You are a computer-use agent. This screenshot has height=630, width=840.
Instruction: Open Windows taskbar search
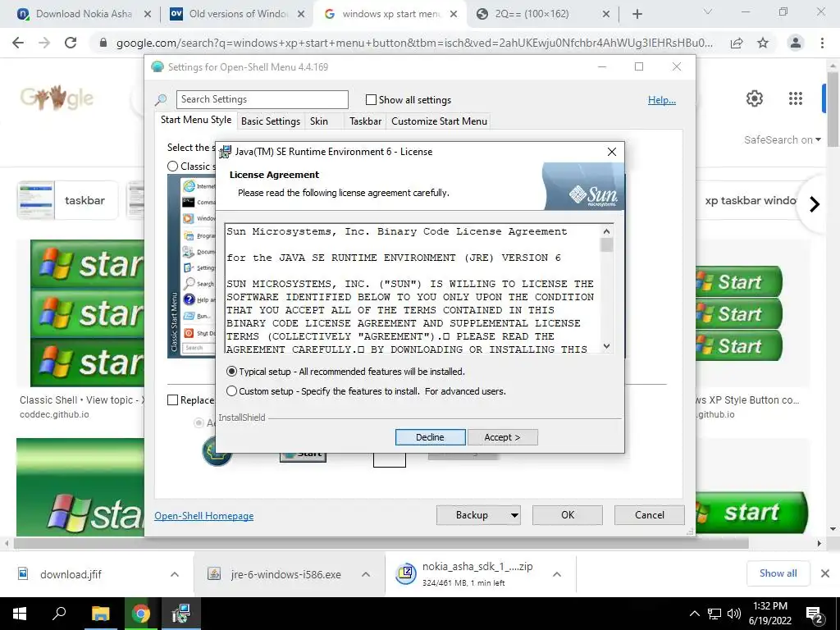(59, 614)
